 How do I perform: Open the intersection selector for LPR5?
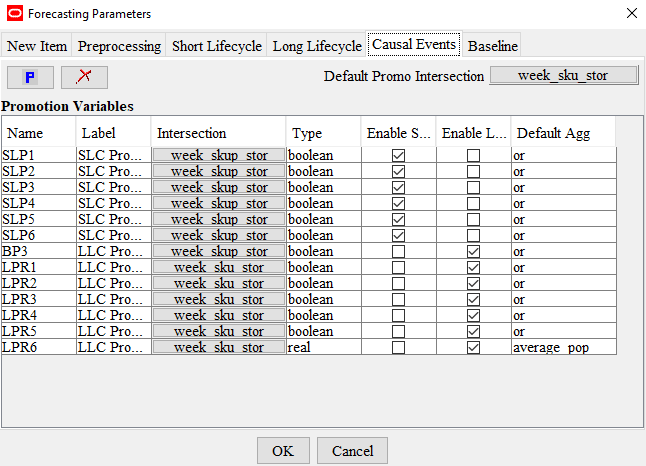point(219,331)
